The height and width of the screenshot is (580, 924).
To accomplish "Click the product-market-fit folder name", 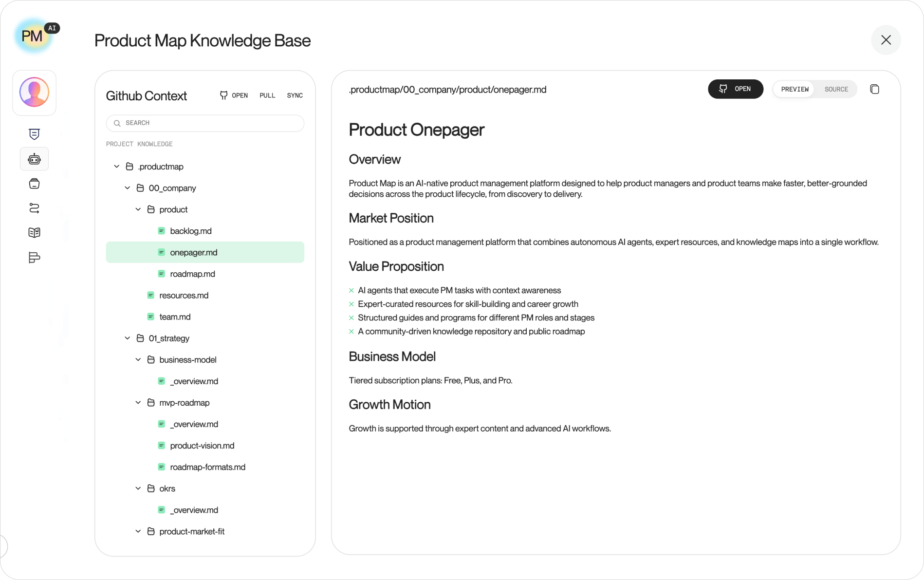I will pyautogui.click(x=192, y=531).
